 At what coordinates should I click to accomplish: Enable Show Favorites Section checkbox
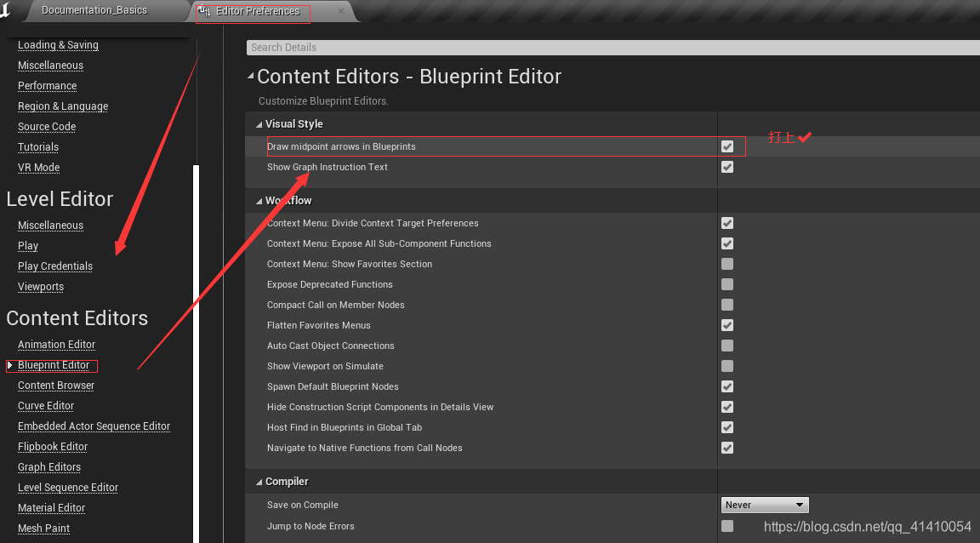726,264
